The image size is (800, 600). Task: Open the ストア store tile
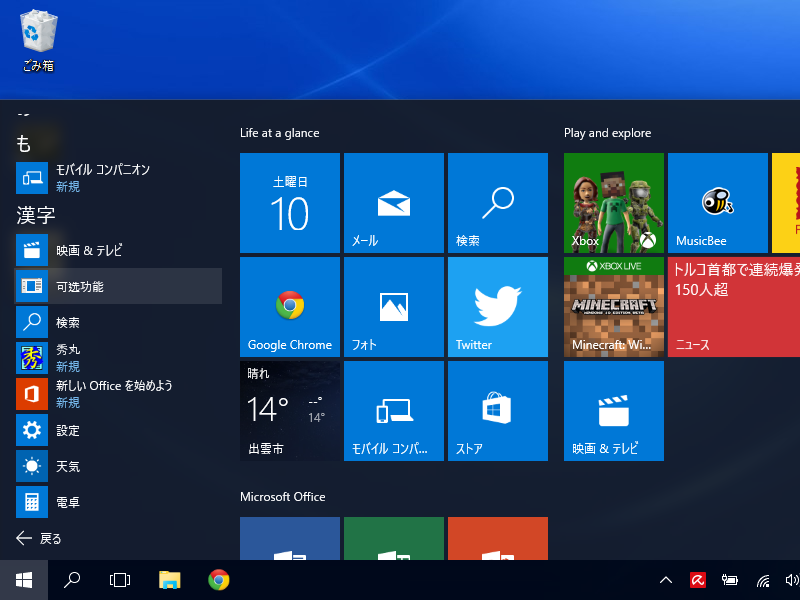[x=498, y=411]
